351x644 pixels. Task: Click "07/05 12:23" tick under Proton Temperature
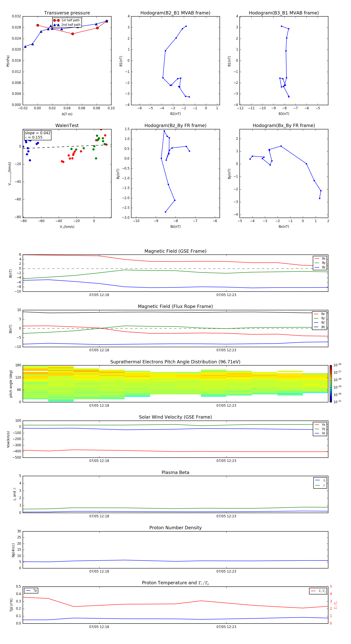226,627
